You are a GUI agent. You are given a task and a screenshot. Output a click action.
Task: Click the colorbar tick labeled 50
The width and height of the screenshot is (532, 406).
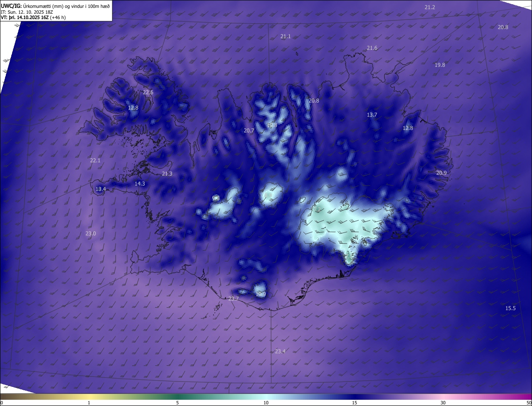click(x=529, y=403)
